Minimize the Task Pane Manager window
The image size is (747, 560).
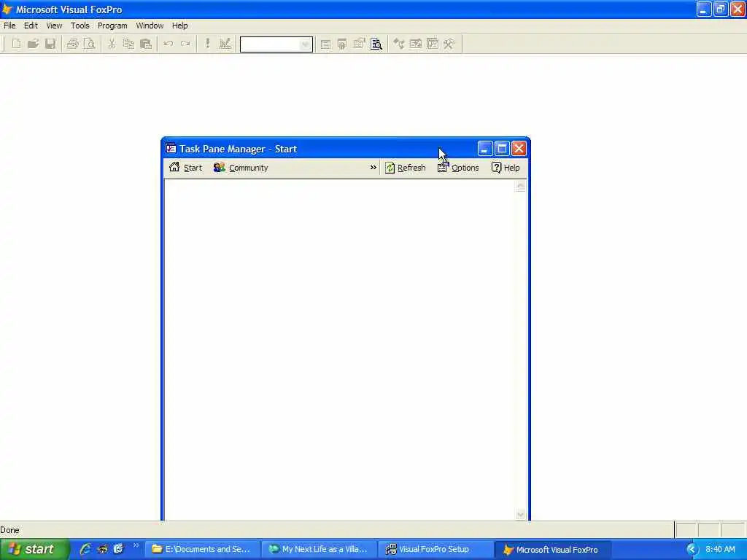485,149
